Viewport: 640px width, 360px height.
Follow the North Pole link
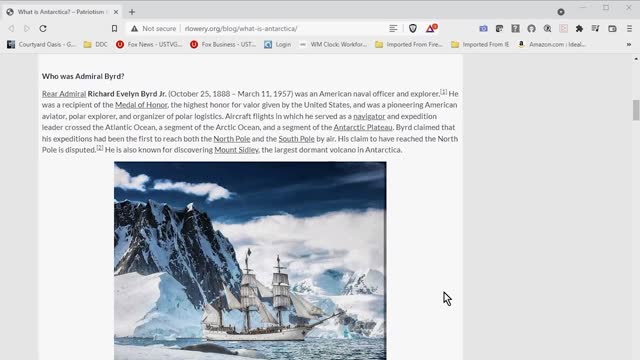(x=231, y=139)
